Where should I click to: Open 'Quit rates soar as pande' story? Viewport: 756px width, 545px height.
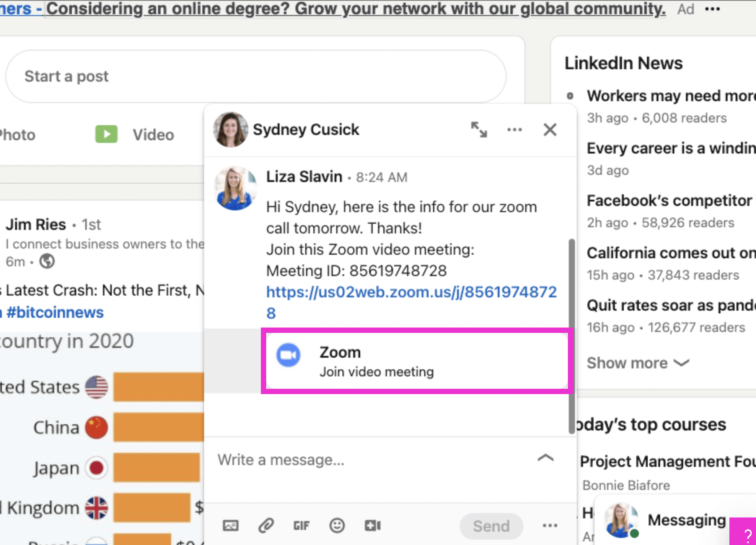click(x=671, y=305)
